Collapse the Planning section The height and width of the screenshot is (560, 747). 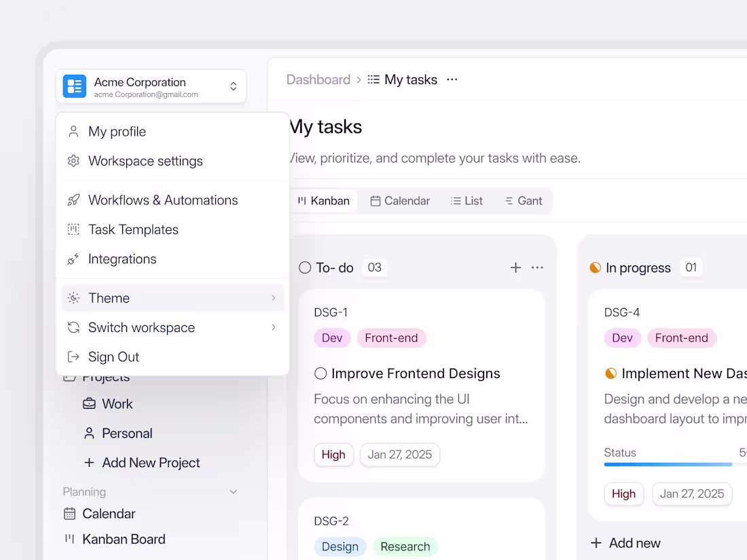point(234,491)
